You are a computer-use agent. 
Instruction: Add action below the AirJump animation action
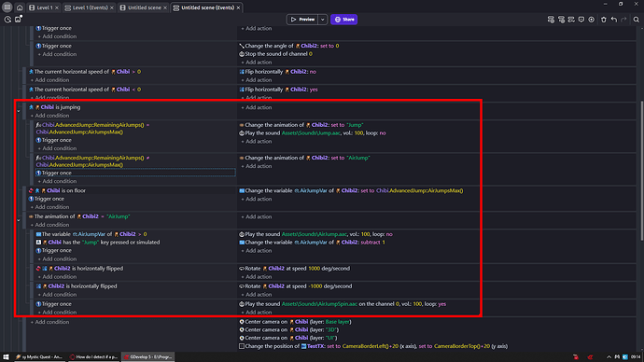(257, 166)
